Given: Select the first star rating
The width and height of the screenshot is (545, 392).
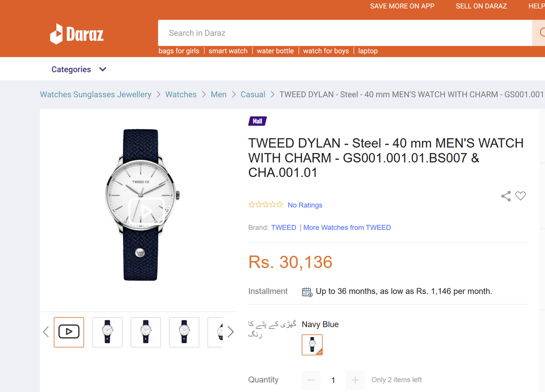Looking at the screenshot, I should [251, 204].
